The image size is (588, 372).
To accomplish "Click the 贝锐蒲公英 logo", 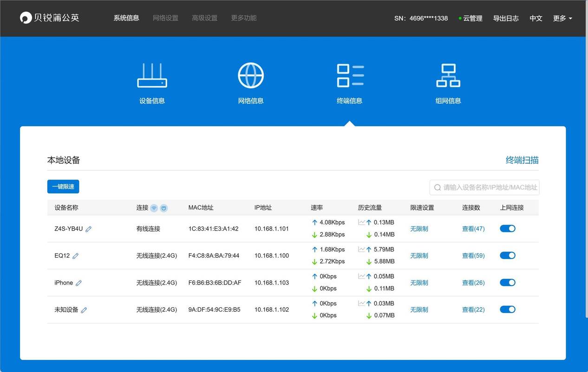I will (x=50, y=18).
